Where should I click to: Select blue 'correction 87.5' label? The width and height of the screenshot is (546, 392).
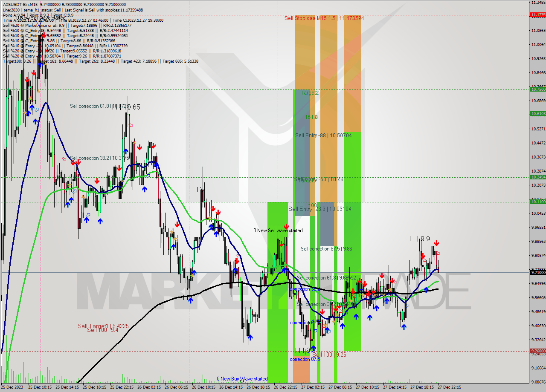click(305, 359)
